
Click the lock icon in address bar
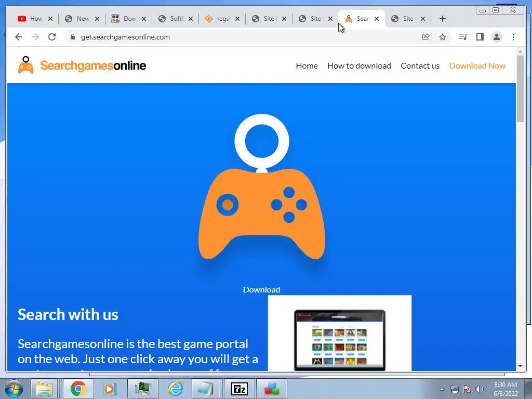(x=72, y=37)
